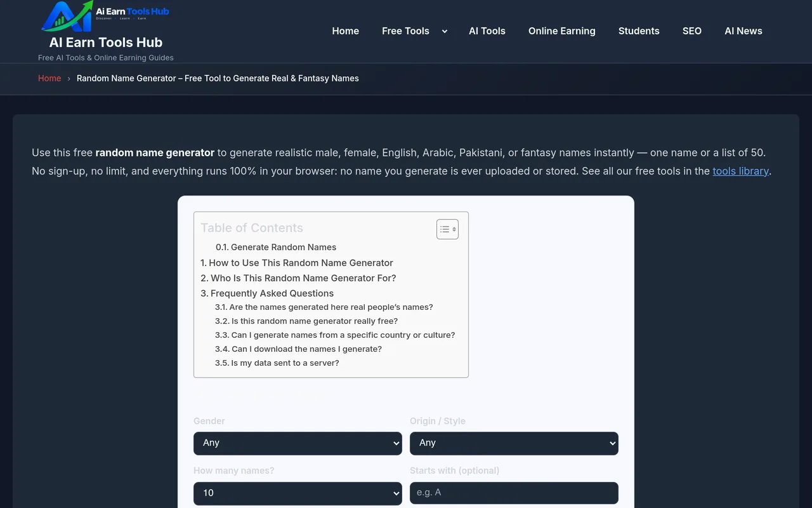Open the AI News menu item
The height and width of the screenshot is (508, 812).
[743, 31]
